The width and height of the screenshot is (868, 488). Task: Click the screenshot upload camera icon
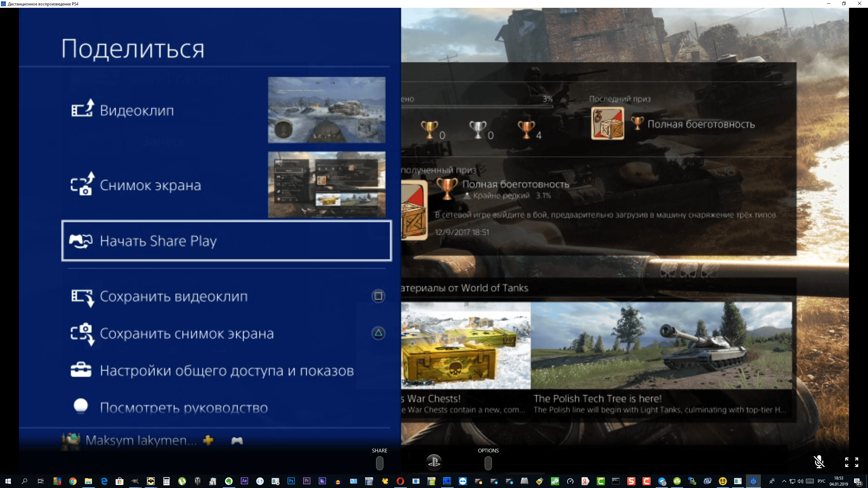pyautogui.click(x=82, y=183)
